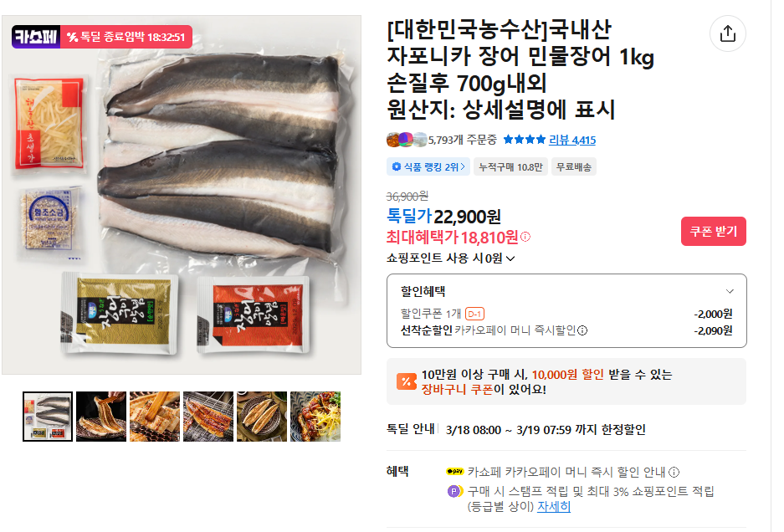Expand 쇼핑포인트 사용 시 0원 dropdown
This screenshot has width=784, height=532.
tap(510, 258)
